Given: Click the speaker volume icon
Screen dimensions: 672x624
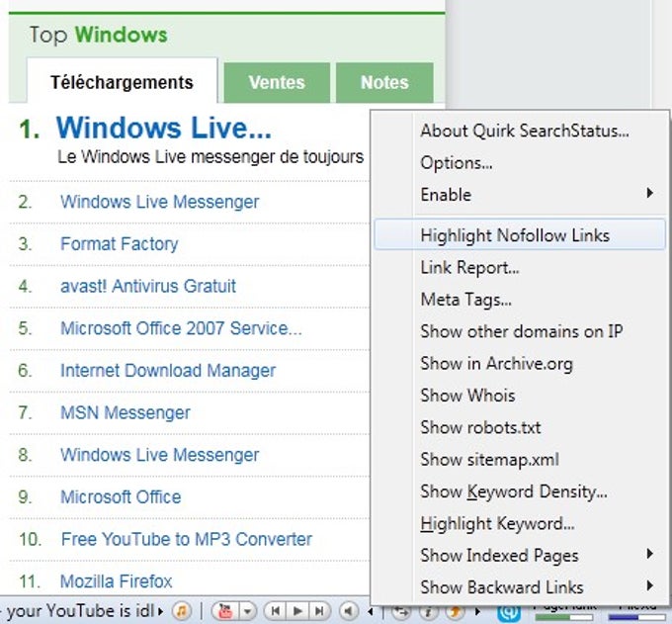Looking at the screenshot, I should (x=349, y=611).
